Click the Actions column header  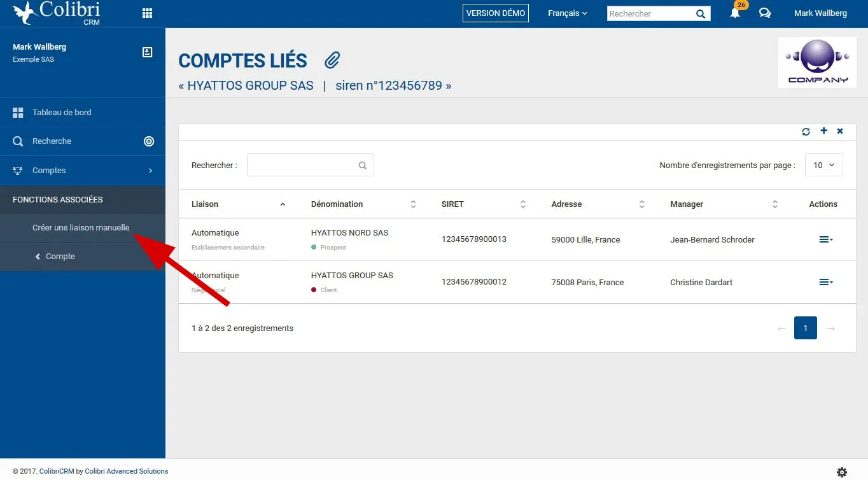(x=823, y=204)
